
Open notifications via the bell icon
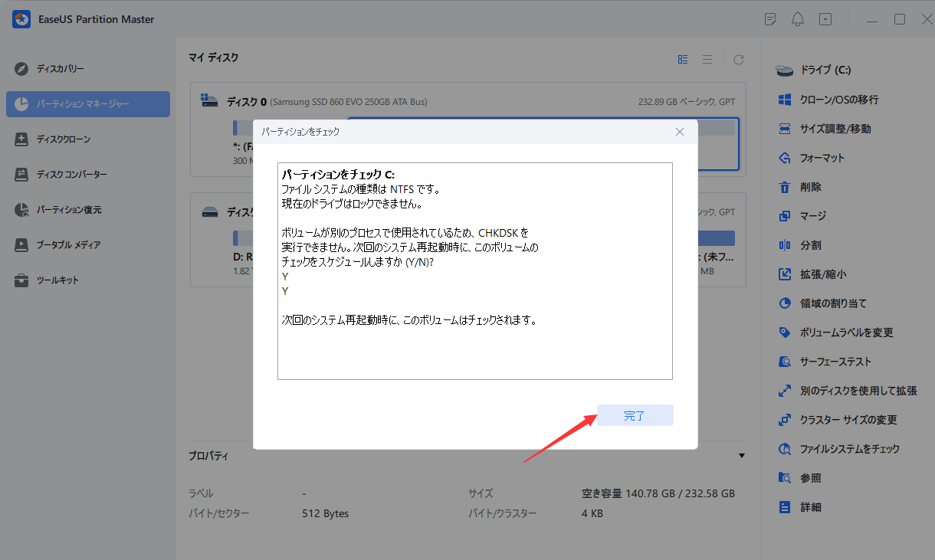(797, 18)
